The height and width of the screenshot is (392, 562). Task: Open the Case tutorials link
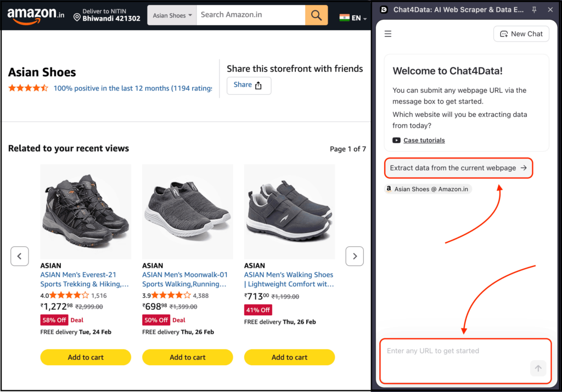tap(424, 140)
